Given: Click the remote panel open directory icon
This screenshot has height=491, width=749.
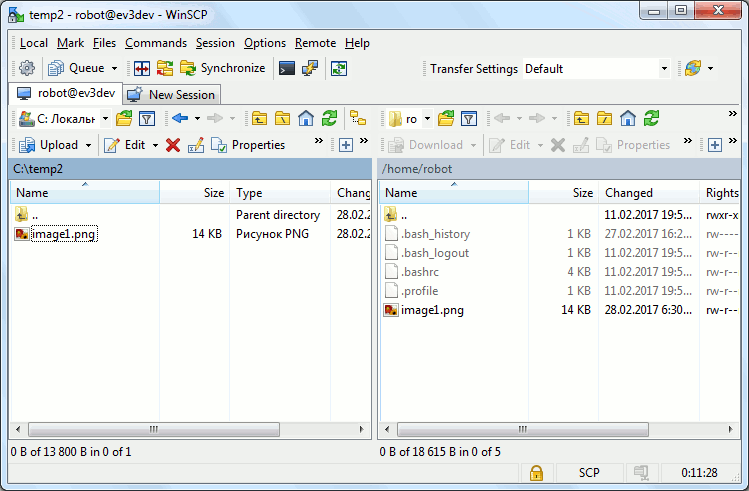Looking at the screenshot, I should pos(446,118).
